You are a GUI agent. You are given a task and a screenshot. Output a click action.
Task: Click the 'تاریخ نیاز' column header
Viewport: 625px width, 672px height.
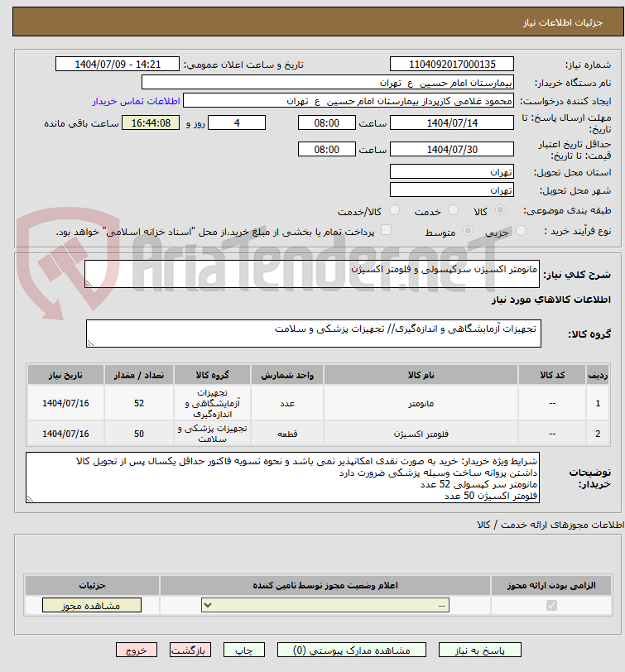point(65,375)
